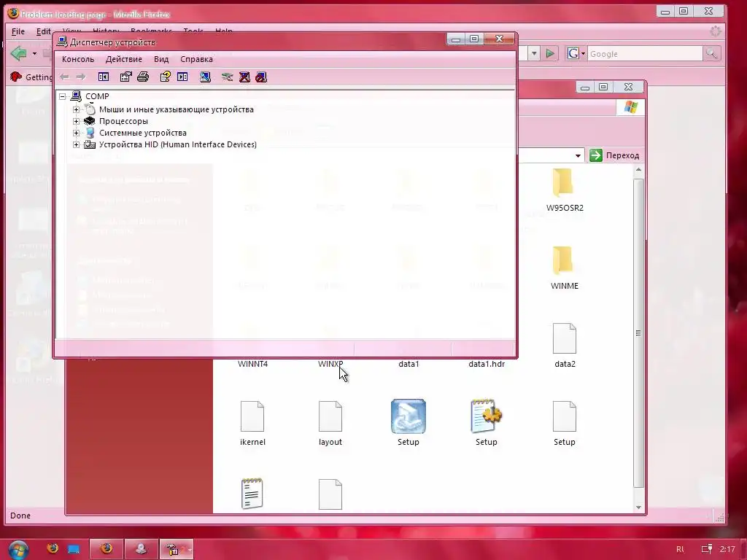Screen dimensions: 747x560
Task: Launch Firefox from quick launch icon
Action: pos(53,548)
